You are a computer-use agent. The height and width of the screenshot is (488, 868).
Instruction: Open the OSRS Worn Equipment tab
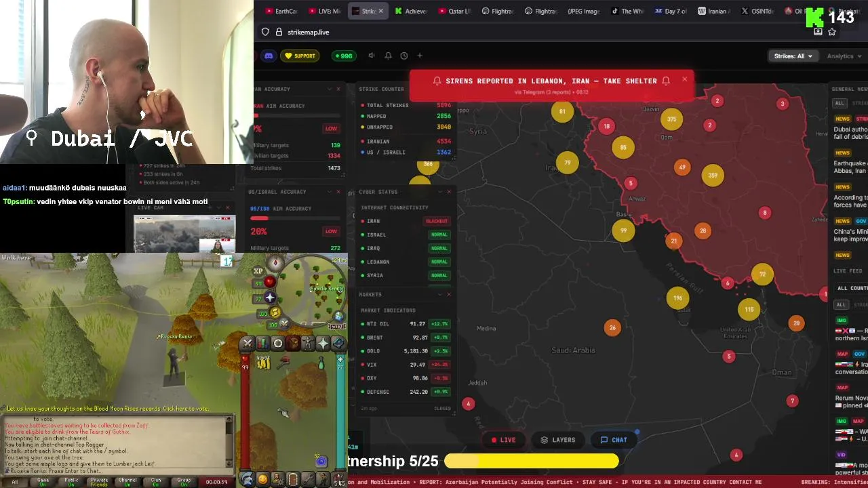(307, 344)
